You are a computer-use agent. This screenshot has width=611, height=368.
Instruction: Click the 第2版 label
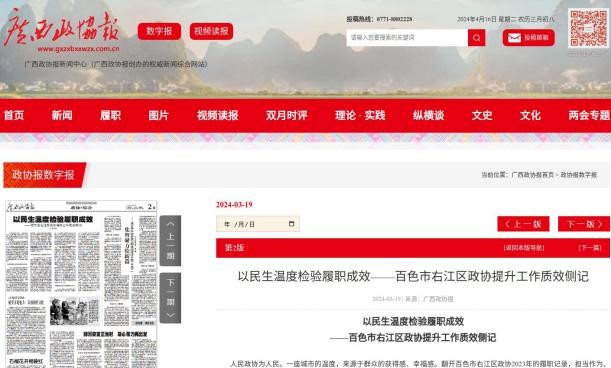tap(234, 248)
